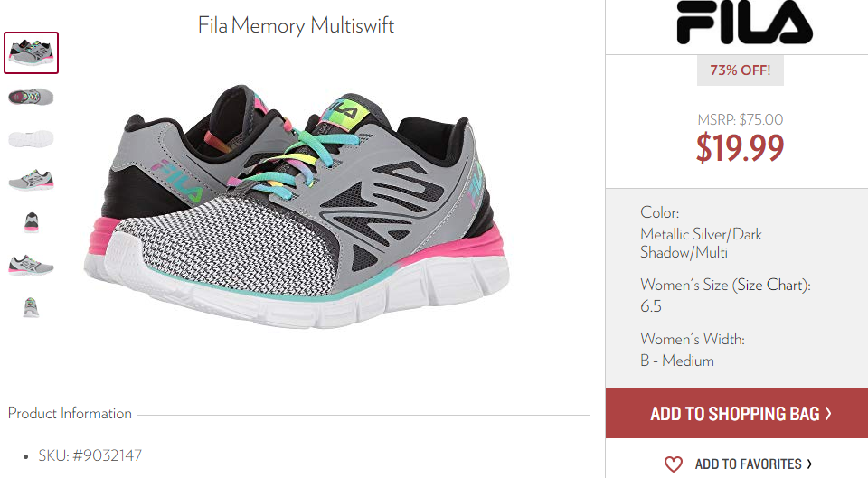The image size is (868, 478).
Task: Click the Product Information section heading
Action: click(70, 413)
